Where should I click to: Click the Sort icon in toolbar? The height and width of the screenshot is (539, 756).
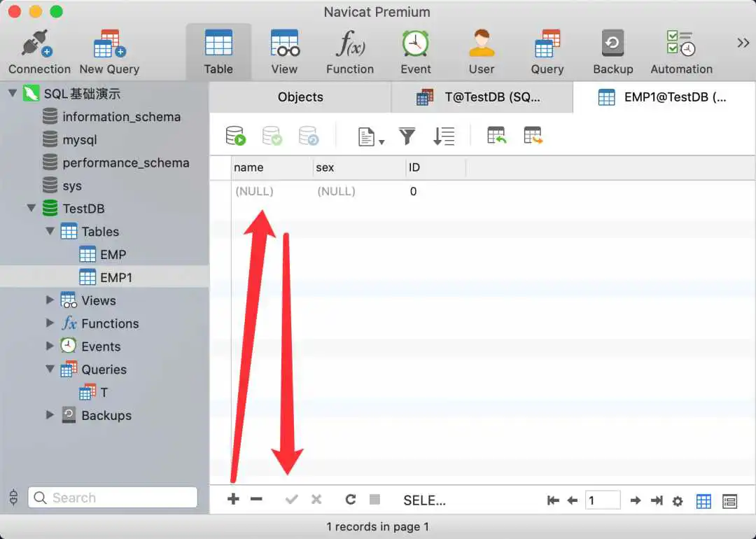coord(444,136)
